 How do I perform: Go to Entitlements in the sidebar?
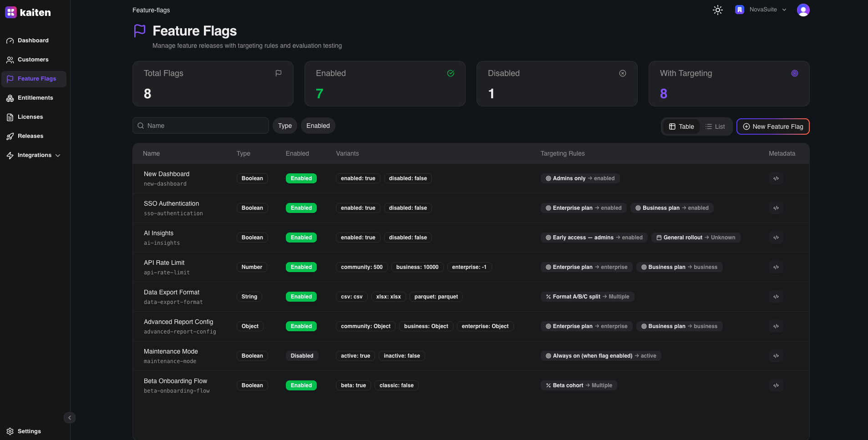(x=35, y=98)
